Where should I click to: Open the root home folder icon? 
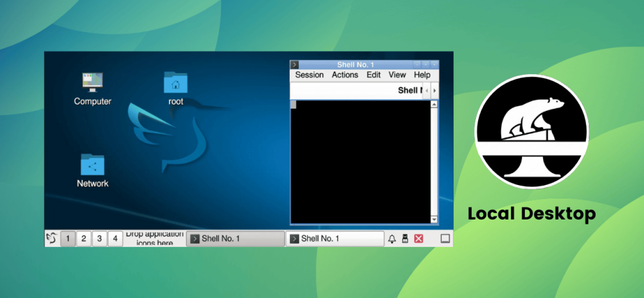click(x=176, y=88)
